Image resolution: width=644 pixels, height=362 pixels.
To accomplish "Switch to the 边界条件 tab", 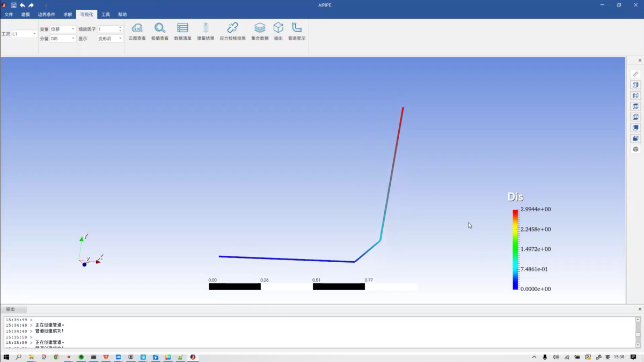I will (x=46, y=14).
